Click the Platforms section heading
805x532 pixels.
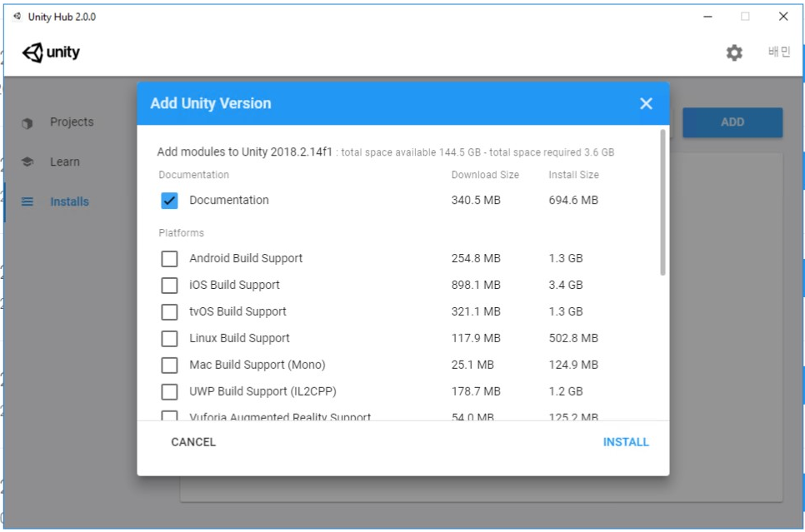181,233
